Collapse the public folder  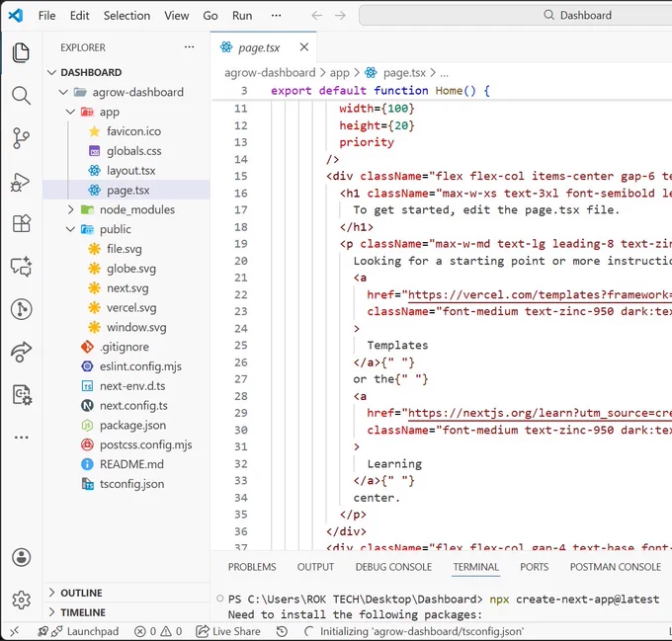[x=71, y=229]
